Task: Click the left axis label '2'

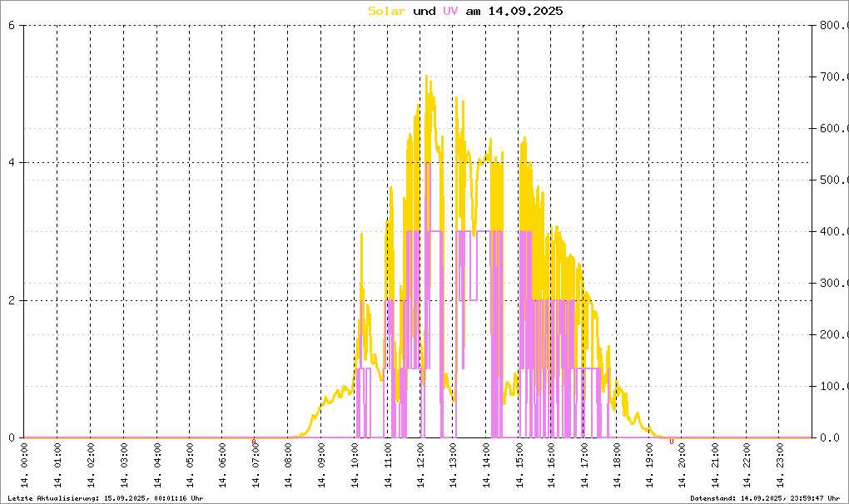Action: coord(12,301)
